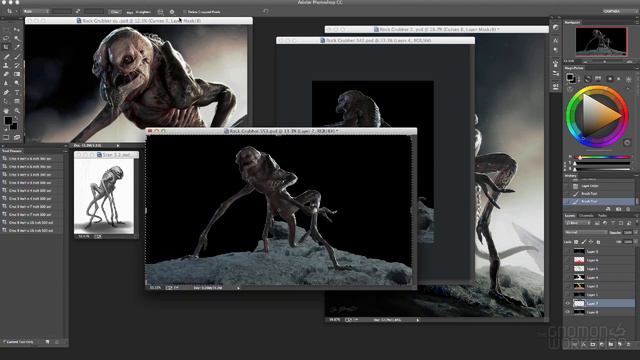Click the crop overlay grid icon
This screenshot has height=360, width=640.
[x=160, y=12]
